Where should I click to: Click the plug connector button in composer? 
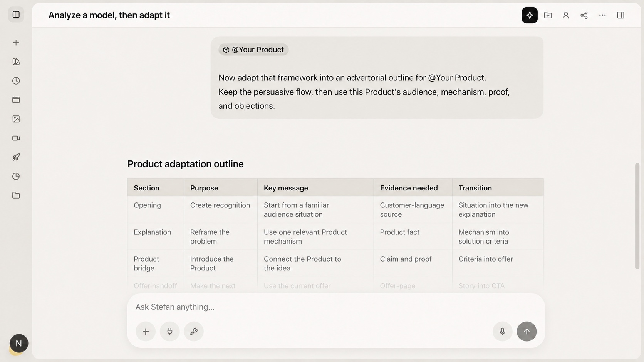[170, 331]
